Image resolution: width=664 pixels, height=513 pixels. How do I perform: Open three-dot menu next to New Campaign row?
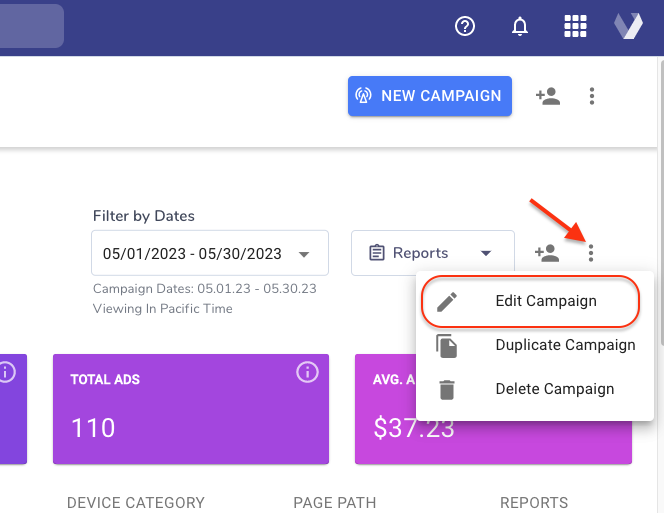[x=592, y=96]
